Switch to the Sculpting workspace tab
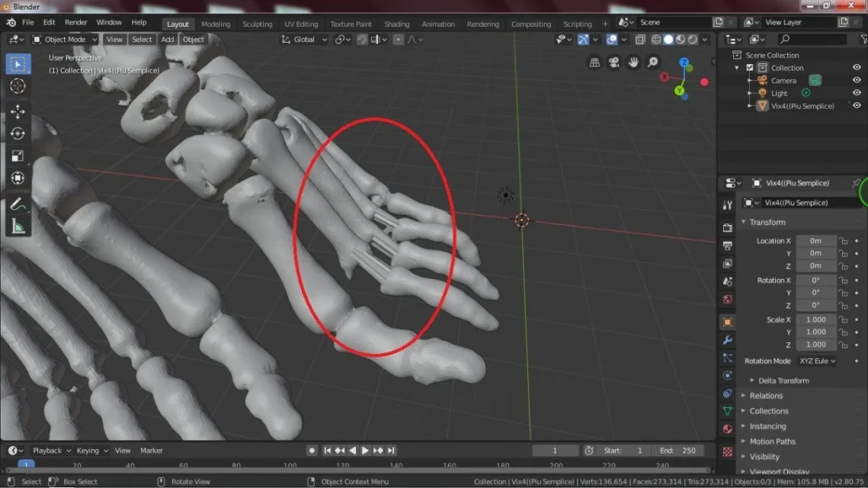 click(257, 24)
